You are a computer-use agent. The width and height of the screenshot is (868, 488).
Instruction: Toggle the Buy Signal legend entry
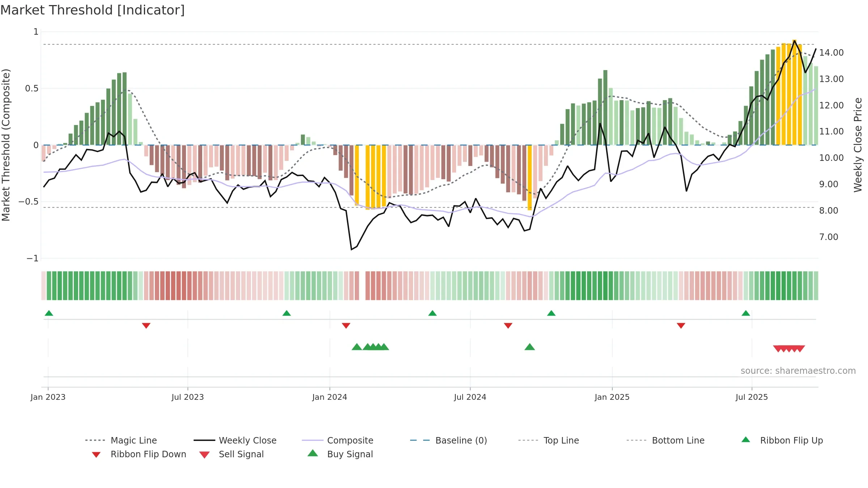click(x=340, y=454)
